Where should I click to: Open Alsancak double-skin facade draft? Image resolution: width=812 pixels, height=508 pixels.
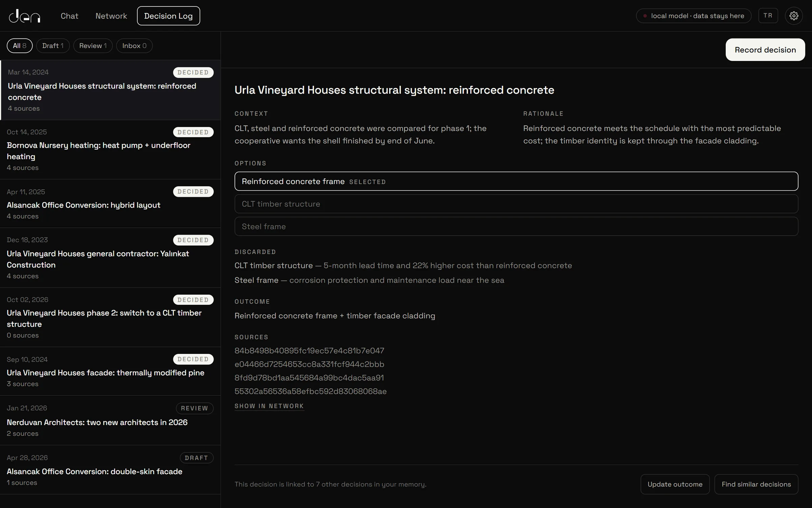(x=110, y=470)
